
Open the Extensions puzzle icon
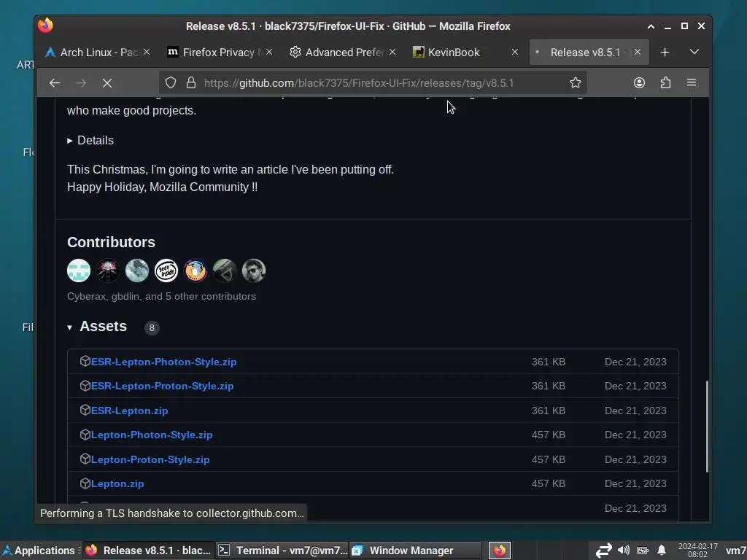pyautogui.click(x=665, y=83)
